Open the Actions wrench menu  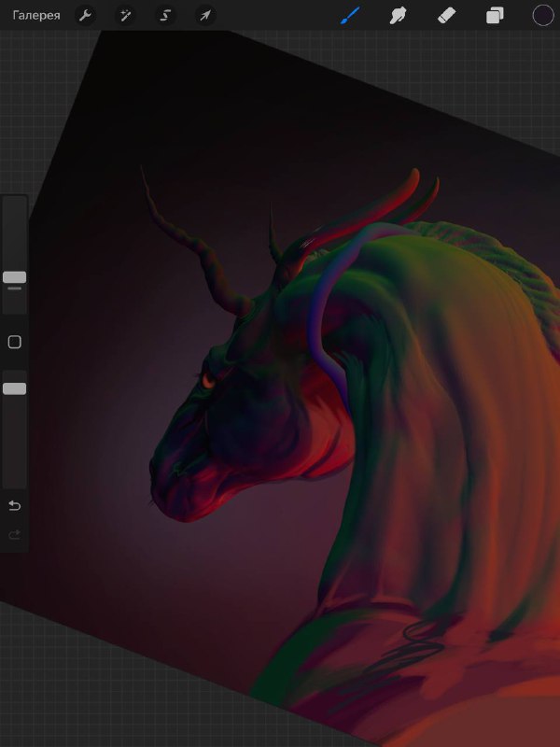point(85,16)
